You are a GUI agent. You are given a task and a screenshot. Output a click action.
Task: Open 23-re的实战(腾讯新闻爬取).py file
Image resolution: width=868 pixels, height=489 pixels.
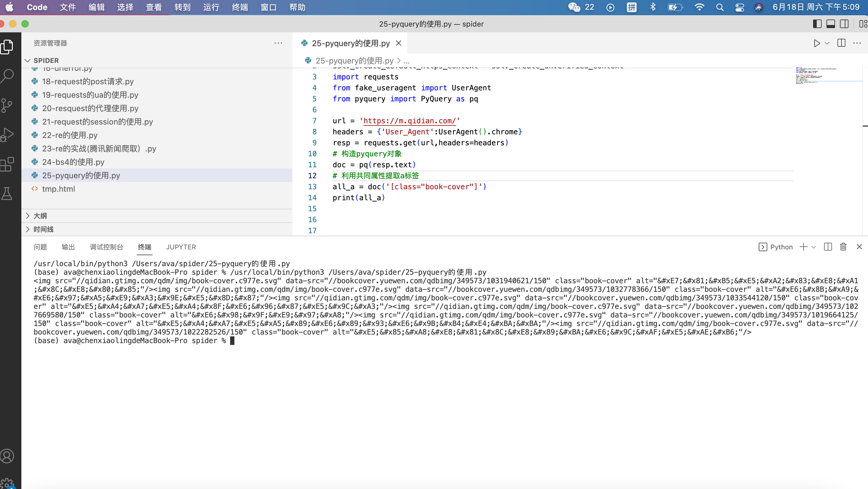point(157,149)
